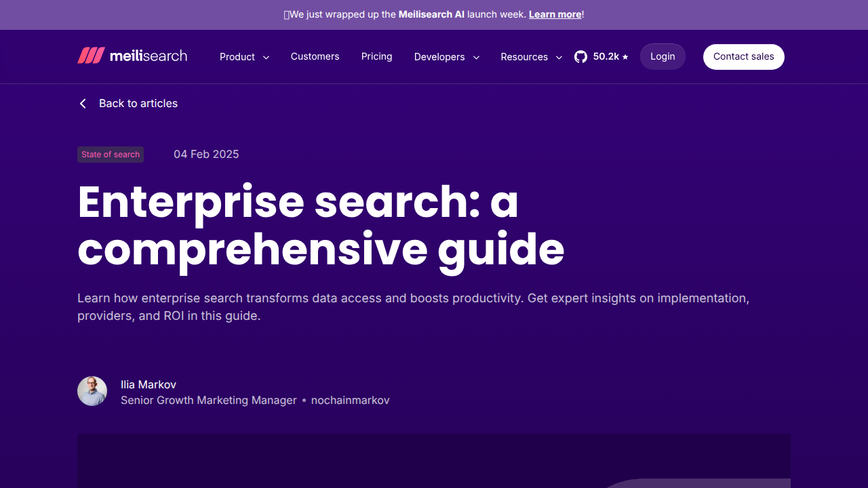
Task: Expand the Resources dropdown menu
Action: click(x=532, y=57)
